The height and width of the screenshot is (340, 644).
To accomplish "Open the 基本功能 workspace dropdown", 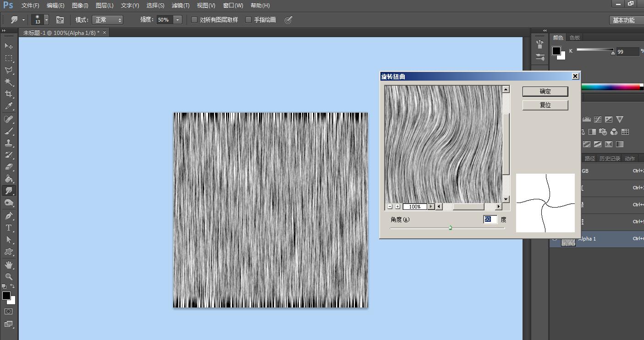I will (x=624, y=20).
